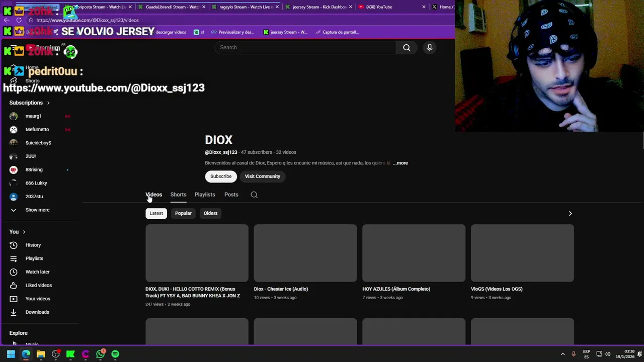Click the ESP language indicator
The width and height of the screenshot is (644, 362).
click(x=586, y=354)
